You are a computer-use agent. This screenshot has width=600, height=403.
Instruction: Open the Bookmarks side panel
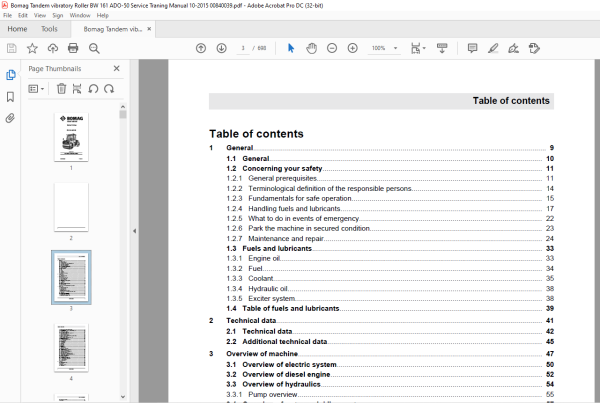click(10, 97)
